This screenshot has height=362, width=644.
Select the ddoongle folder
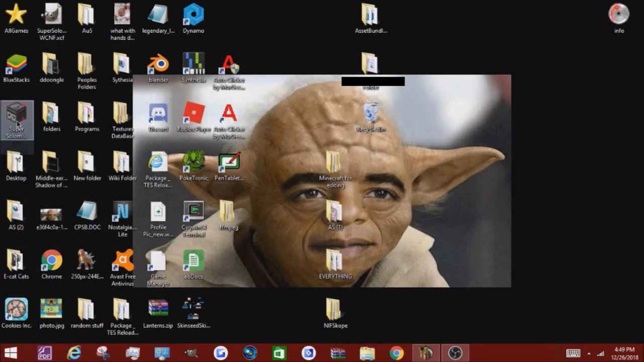[x=51, y=68]
